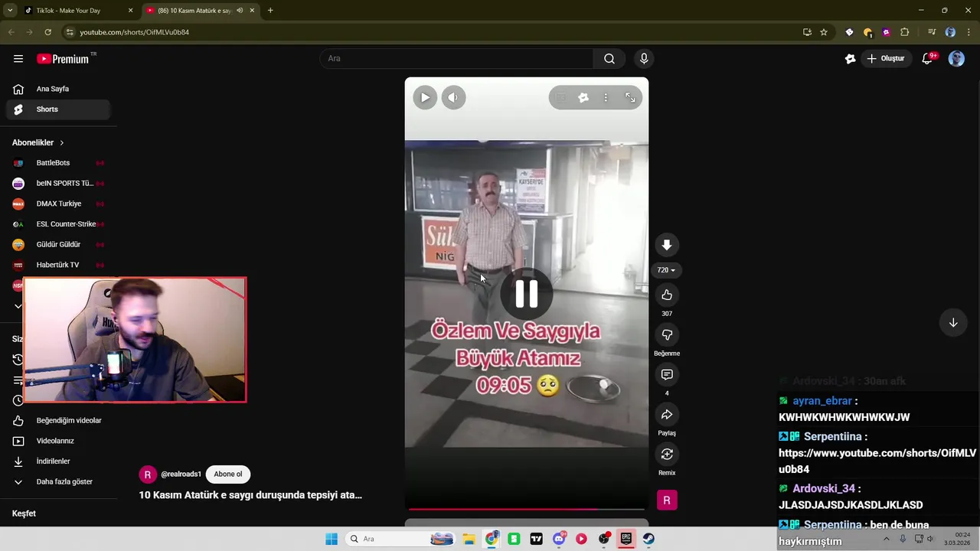Close the TikTok browser tab

(x=130, y=11)
